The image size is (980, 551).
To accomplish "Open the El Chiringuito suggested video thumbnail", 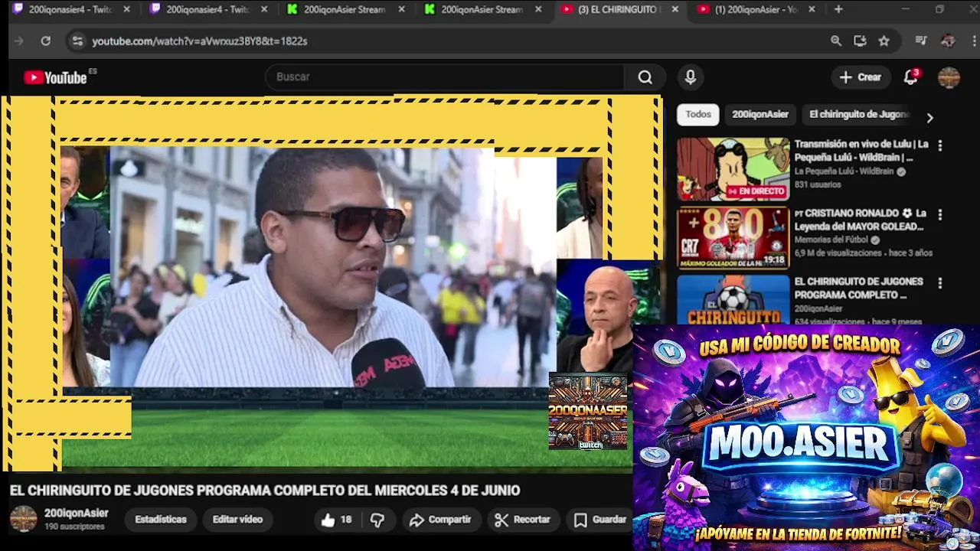I will [733, 299].
